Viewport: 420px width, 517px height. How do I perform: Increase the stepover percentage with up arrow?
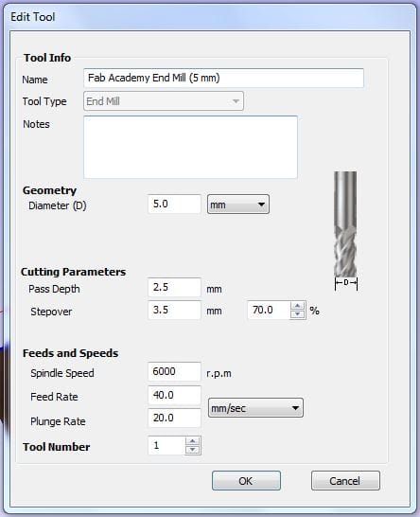tap(297, 306)
